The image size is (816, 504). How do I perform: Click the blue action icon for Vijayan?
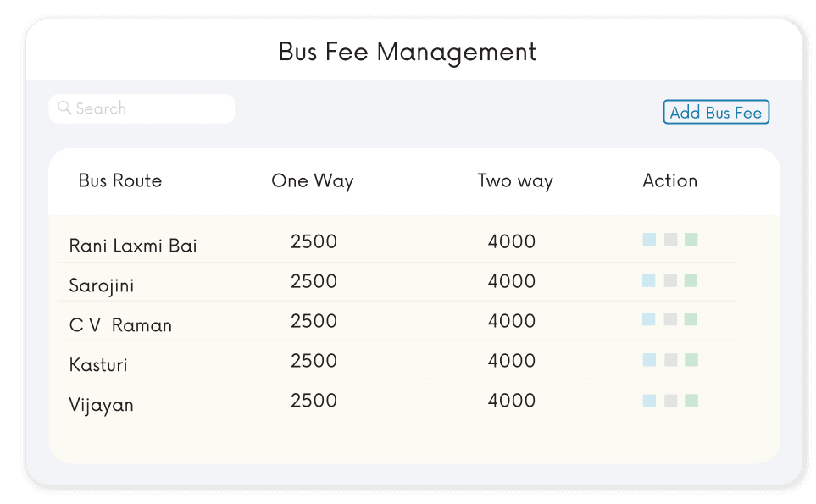(649, 401)
